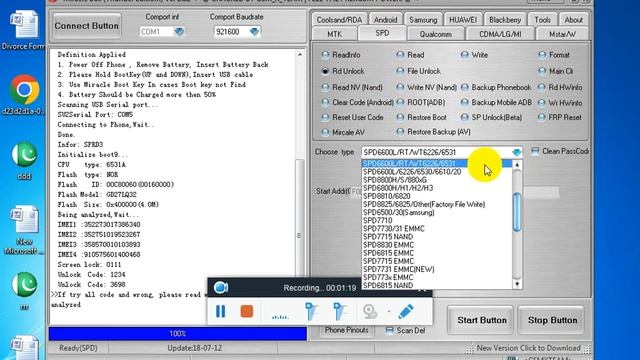Image resolution: width=640 pixels, height=360 pixels.
Task: Select the pencil annotation tool in the recorder
Action: pyautogui.click(x=406, y=311)
